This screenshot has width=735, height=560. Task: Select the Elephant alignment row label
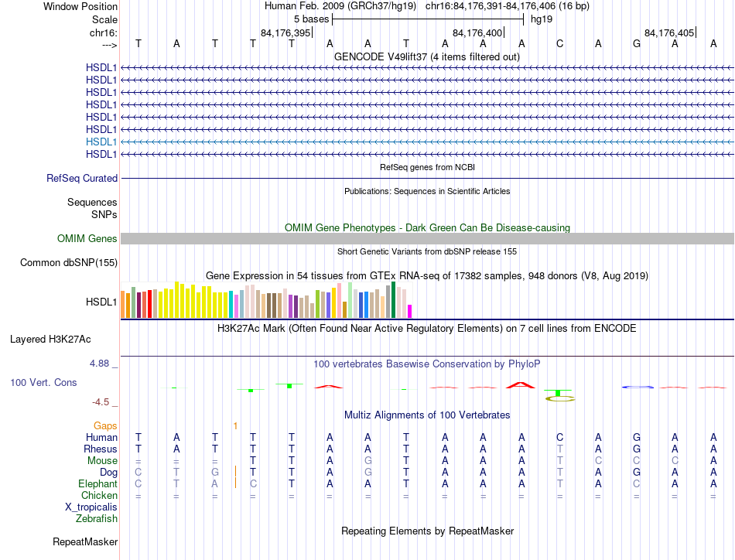[97, 483]
